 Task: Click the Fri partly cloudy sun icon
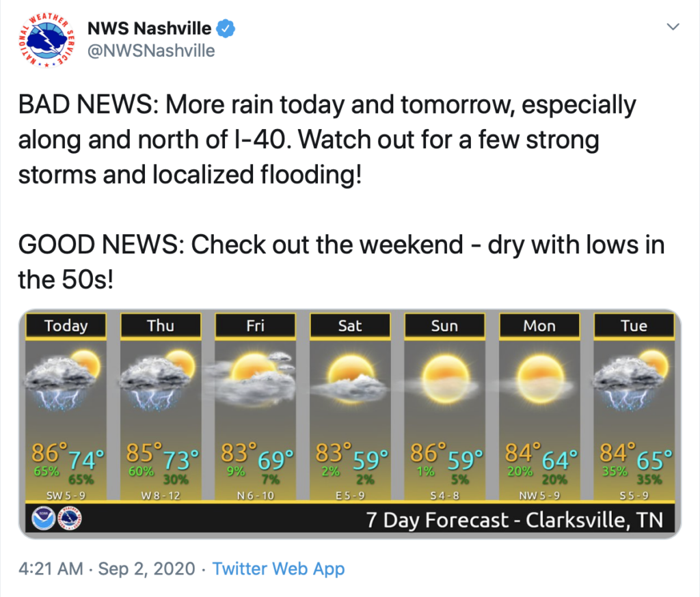tap(252, 379)
